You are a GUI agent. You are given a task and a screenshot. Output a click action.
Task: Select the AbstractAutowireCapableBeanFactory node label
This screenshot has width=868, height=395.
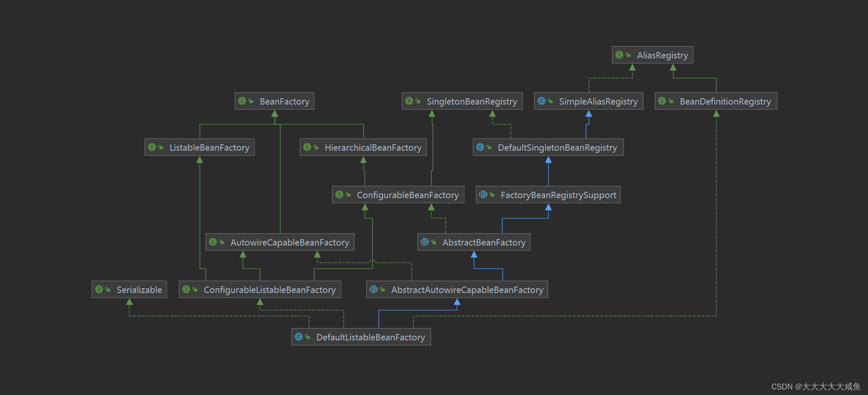tap(467, 290)
